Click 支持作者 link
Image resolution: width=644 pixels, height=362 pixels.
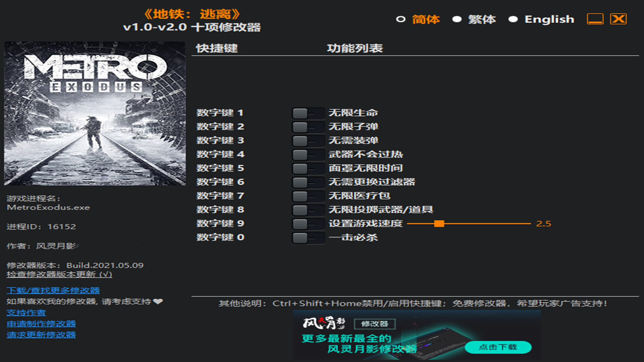click(x=26, y=313)
